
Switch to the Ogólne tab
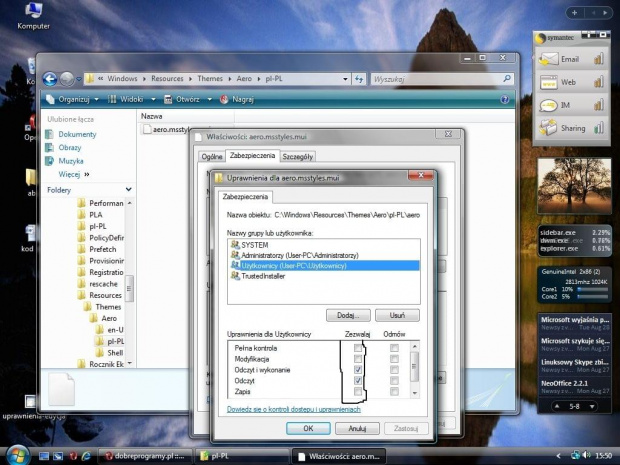[212, 157]
